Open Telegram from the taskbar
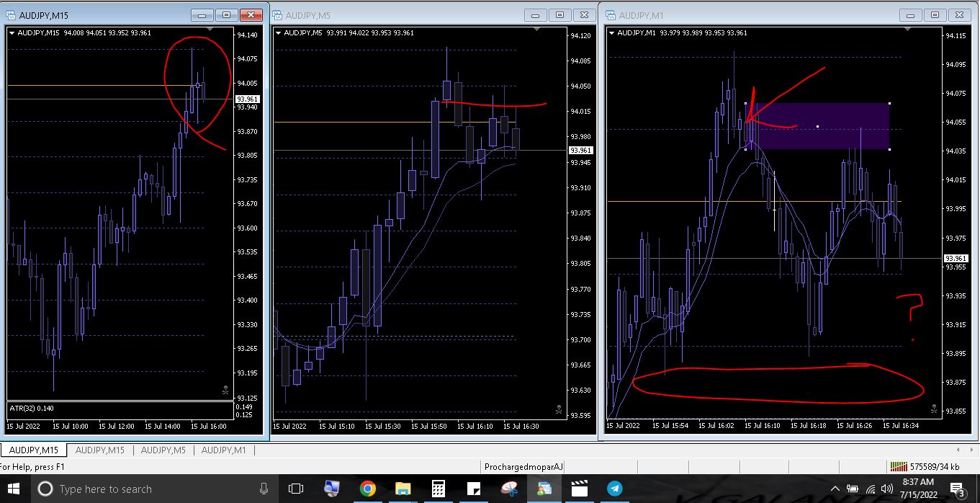This screenshot has width=980, height=503. click(615, 489)
